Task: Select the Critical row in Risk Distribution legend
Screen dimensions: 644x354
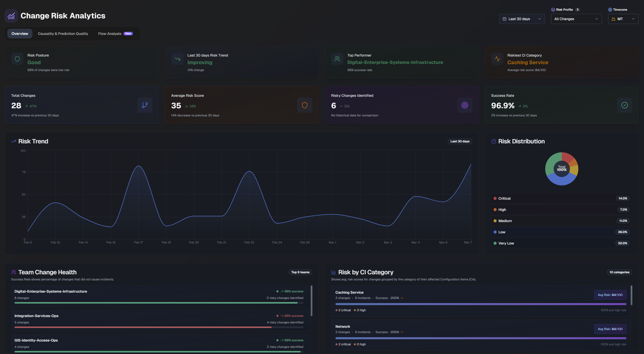Action: pos(562,198)
